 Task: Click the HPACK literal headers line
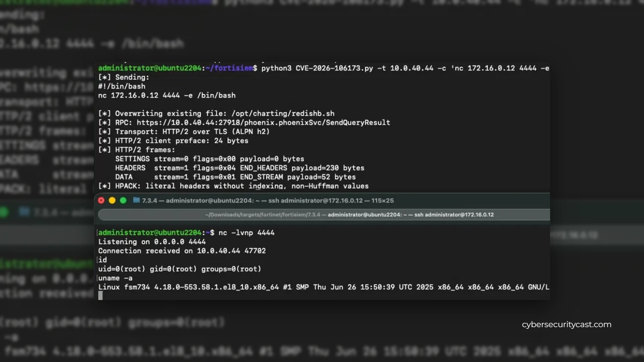pyautogui.click(x=233, y=186)
